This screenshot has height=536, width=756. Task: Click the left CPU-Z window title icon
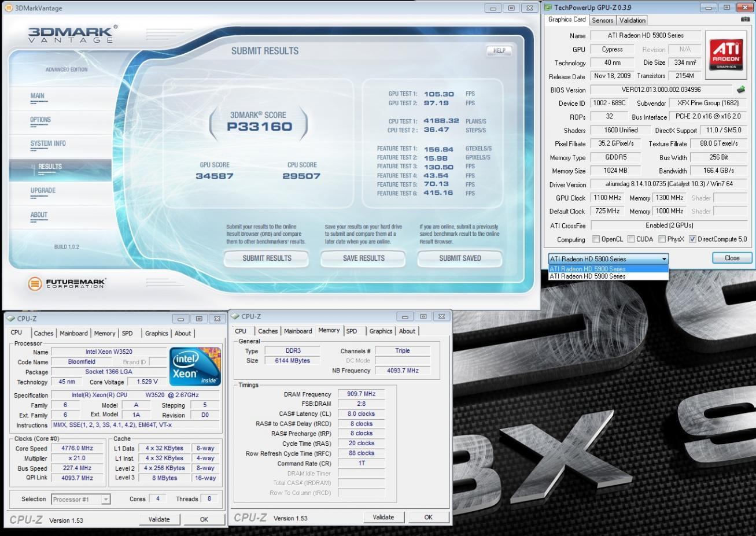pyautogui.click(x=10, y=319)
